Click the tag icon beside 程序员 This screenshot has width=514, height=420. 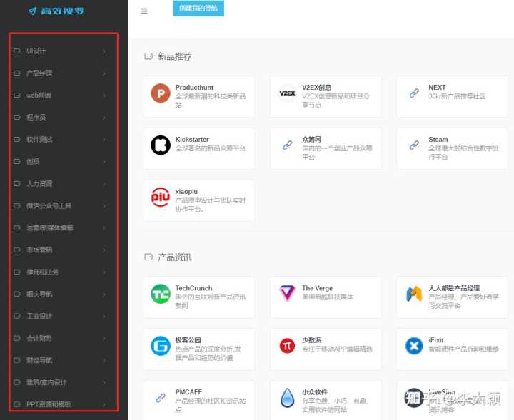16,117
